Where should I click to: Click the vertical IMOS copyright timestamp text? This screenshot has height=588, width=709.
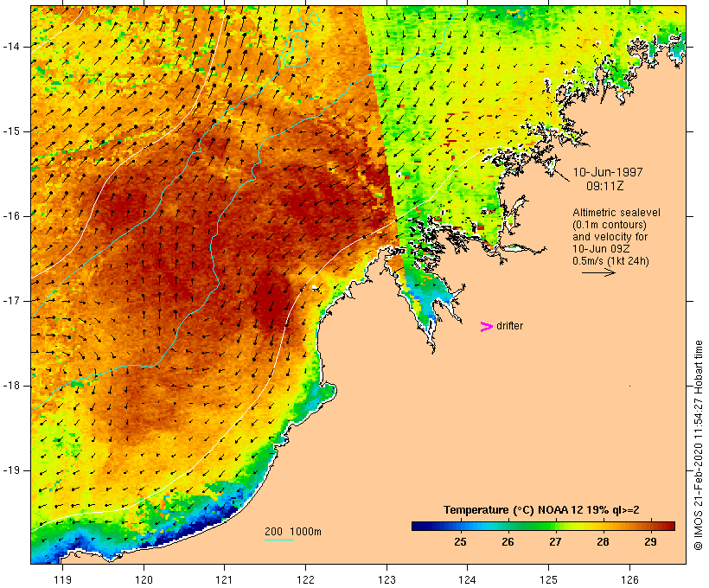point(698,445)
